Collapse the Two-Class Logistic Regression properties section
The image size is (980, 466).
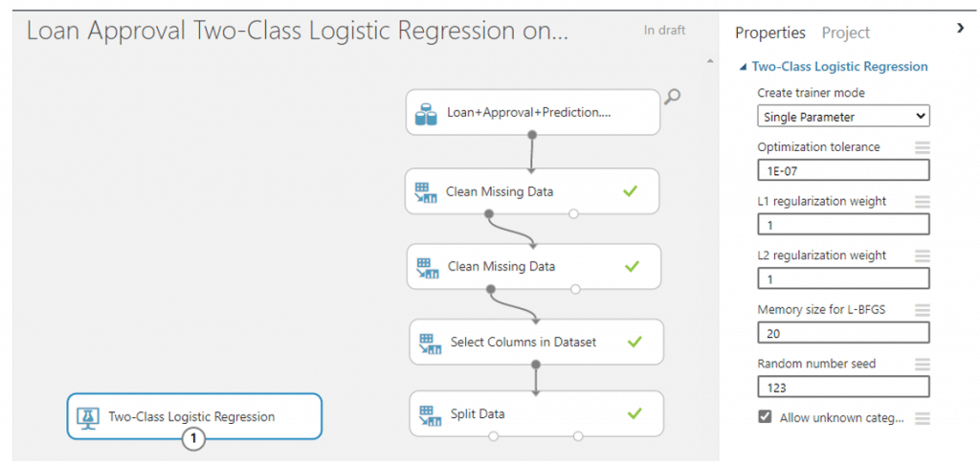point(743,67)
